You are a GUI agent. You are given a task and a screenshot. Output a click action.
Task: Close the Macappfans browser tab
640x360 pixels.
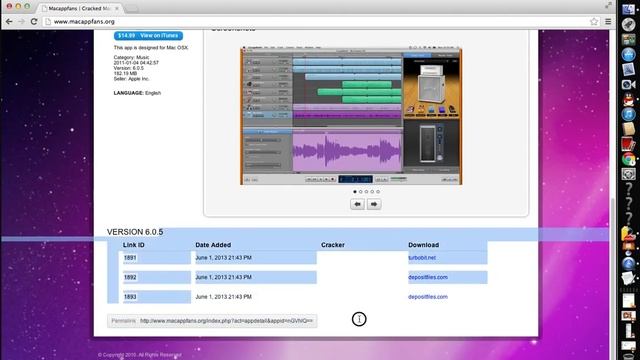pos(117,8)
